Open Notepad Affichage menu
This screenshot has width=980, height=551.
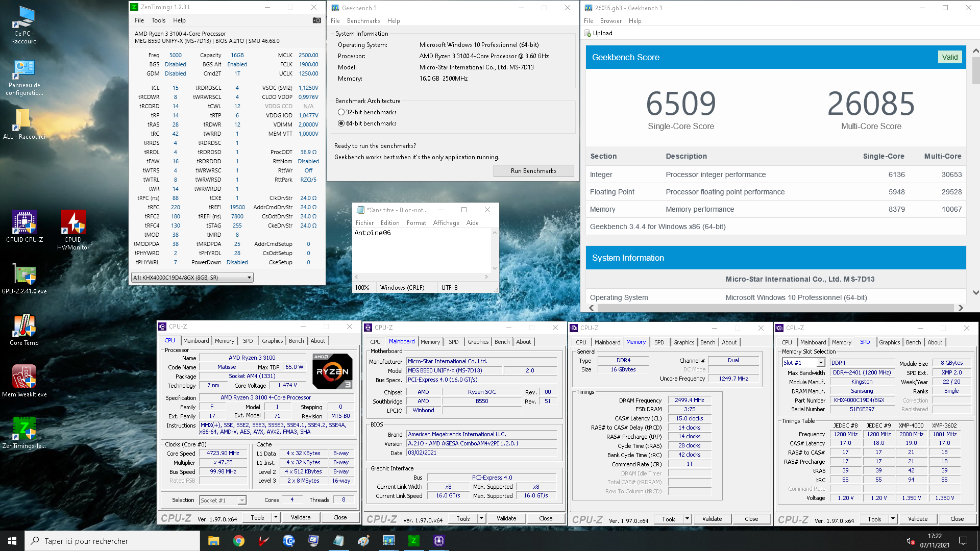446,223
